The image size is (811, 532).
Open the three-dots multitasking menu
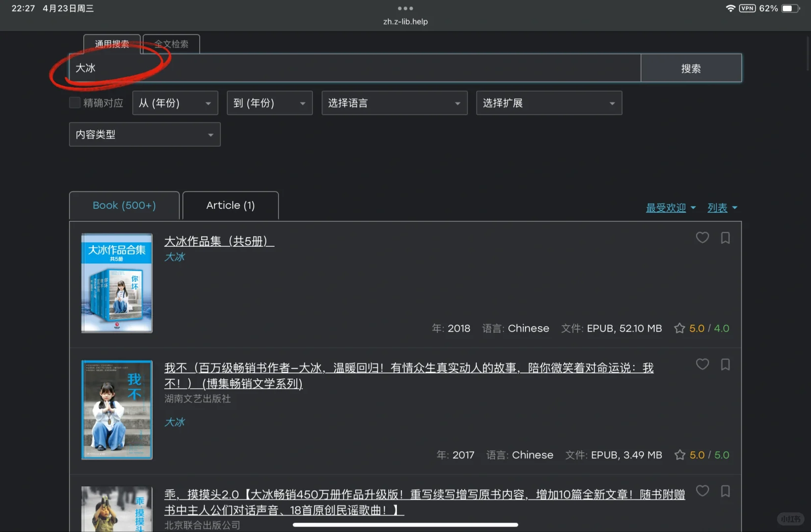pos(405,8)
